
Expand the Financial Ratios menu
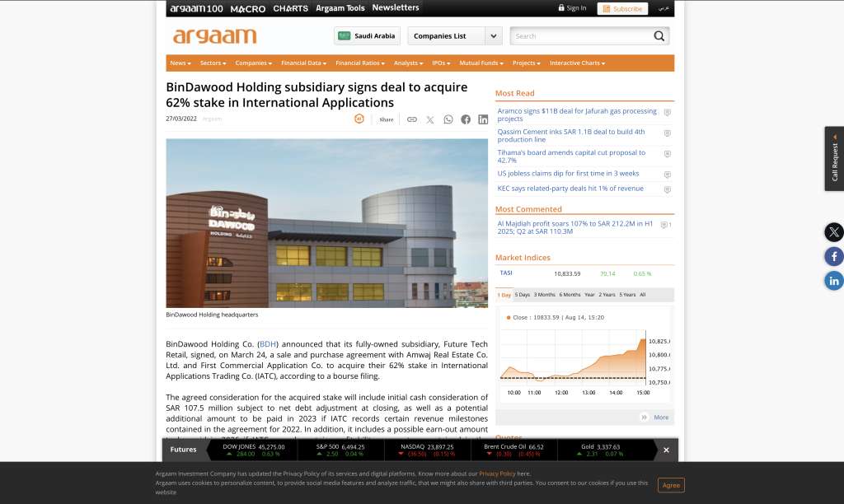pos(360,63)
